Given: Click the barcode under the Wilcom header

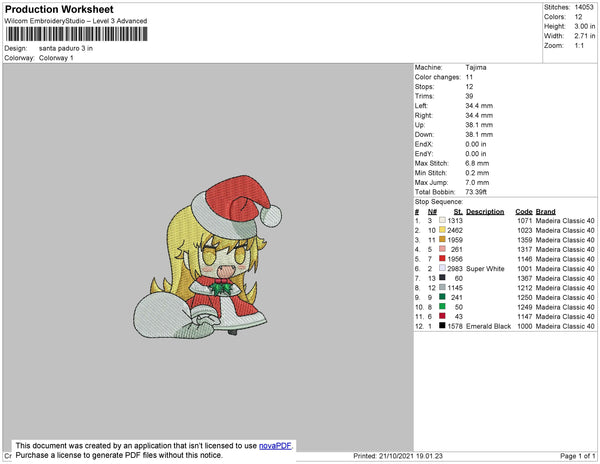Looking at the screenshot, I should click(x=77, y=34).
